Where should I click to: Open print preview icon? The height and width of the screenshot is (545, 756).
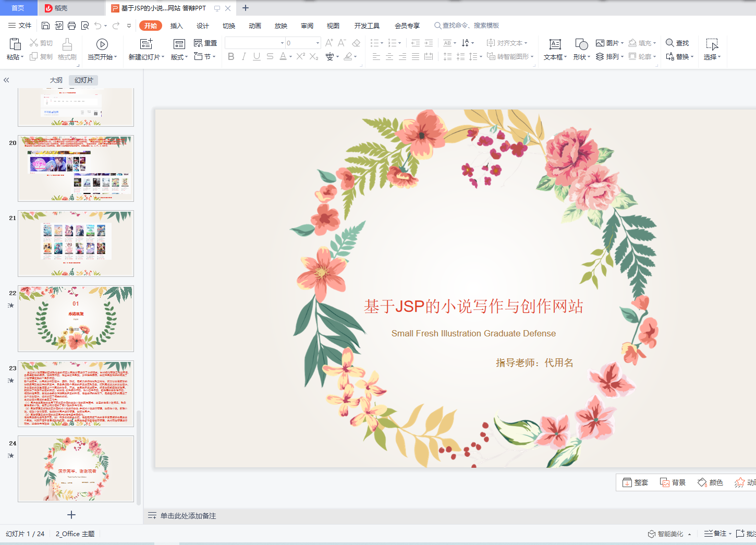click(x=84, y=26)
